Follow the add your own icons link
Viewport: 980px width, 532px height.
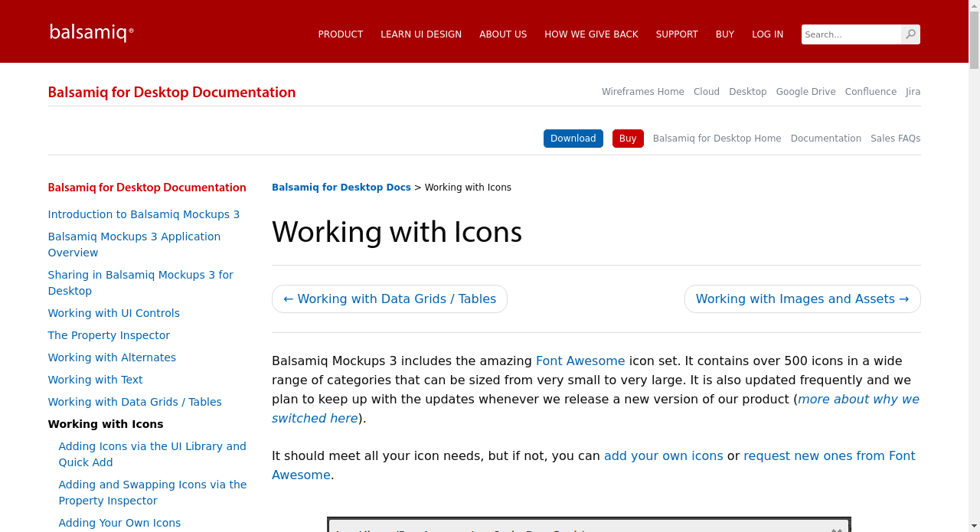click(663, 455)
